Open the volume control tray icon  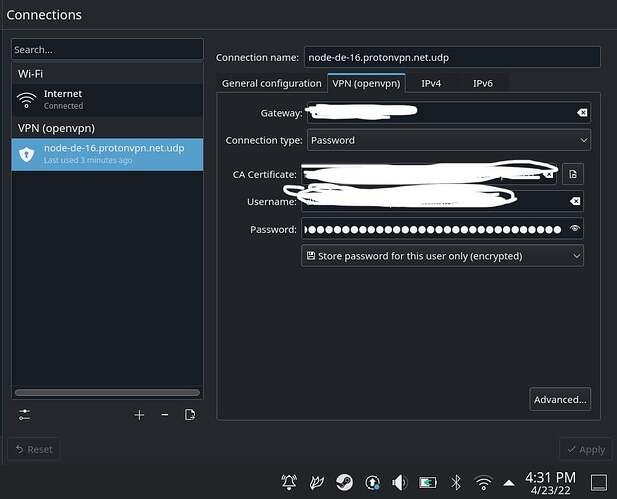[x=400, y=482]
